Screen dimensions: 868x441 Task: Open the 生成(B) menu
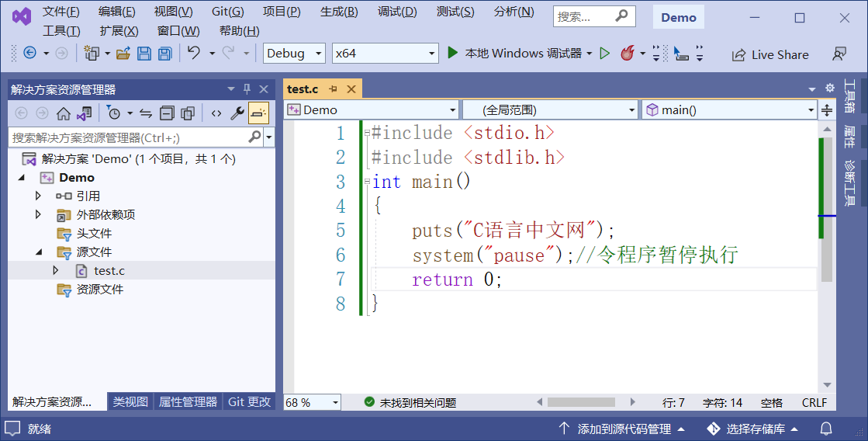click(339, 12)
